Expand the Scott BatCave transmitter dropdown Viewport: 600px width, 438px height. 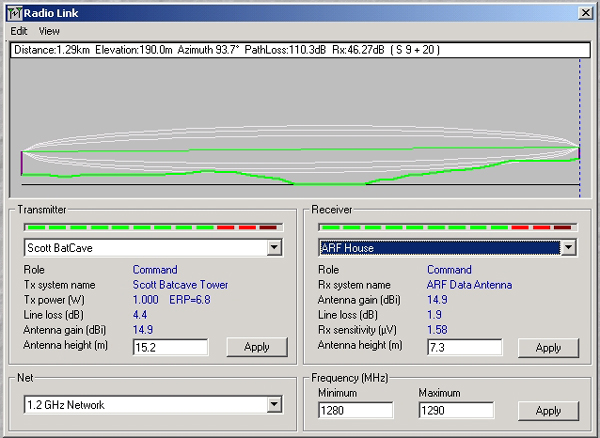(274, 248)
